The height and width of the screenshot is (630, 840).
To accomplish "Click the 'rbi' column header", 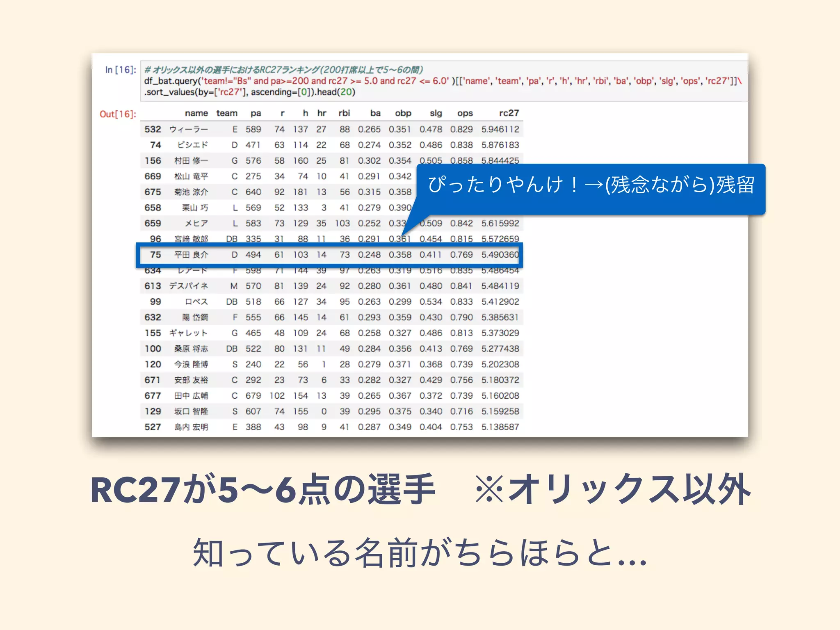I will pyautogui.click(x=344, y=113).
